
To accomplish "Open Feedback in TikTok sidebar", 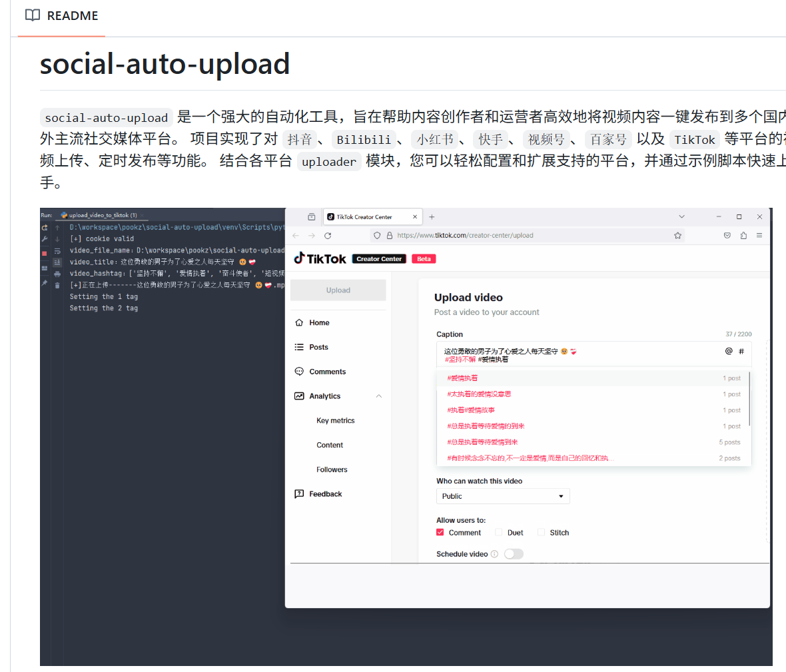I will [x=325, y=494].
